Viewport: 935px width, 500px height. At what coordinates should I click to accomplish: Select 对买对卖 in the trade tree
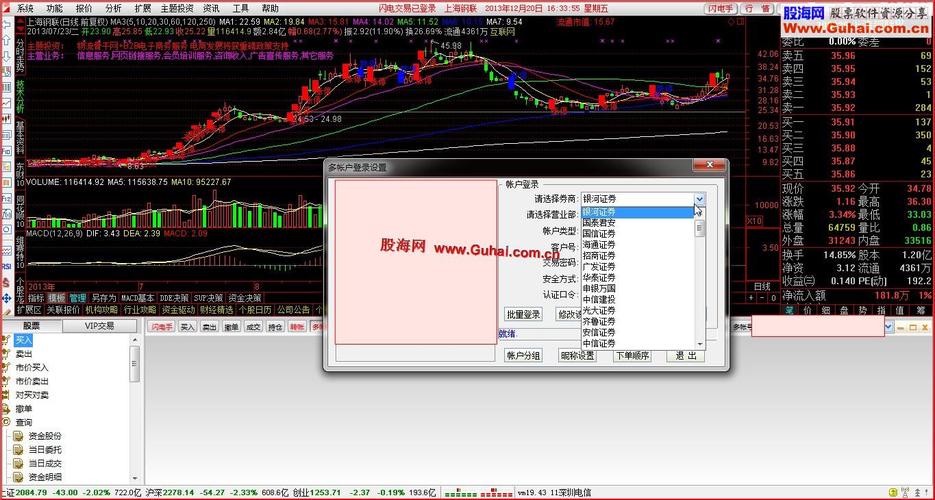[x=32, y=395]
